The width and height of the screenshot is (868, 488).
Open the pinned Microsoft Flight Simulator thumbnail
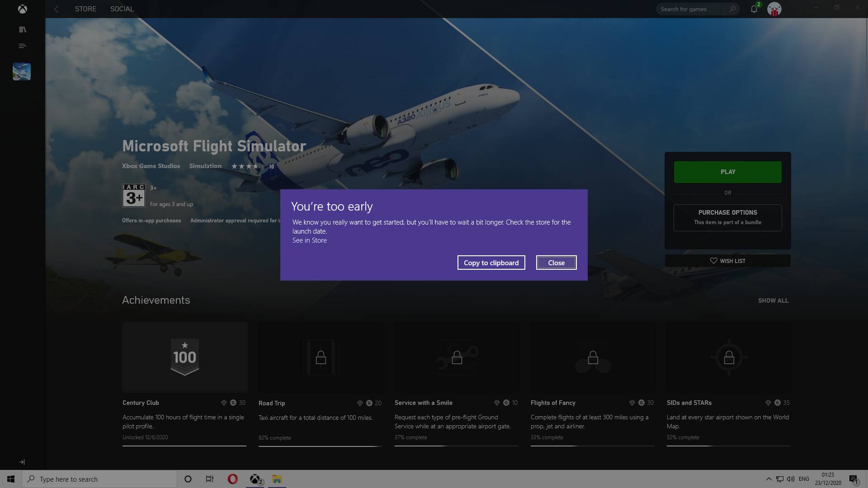21,71
